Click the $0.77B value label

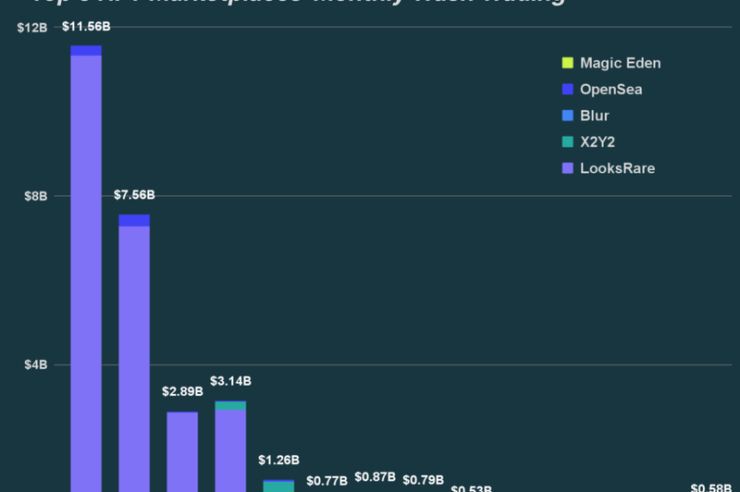point(327,481)
